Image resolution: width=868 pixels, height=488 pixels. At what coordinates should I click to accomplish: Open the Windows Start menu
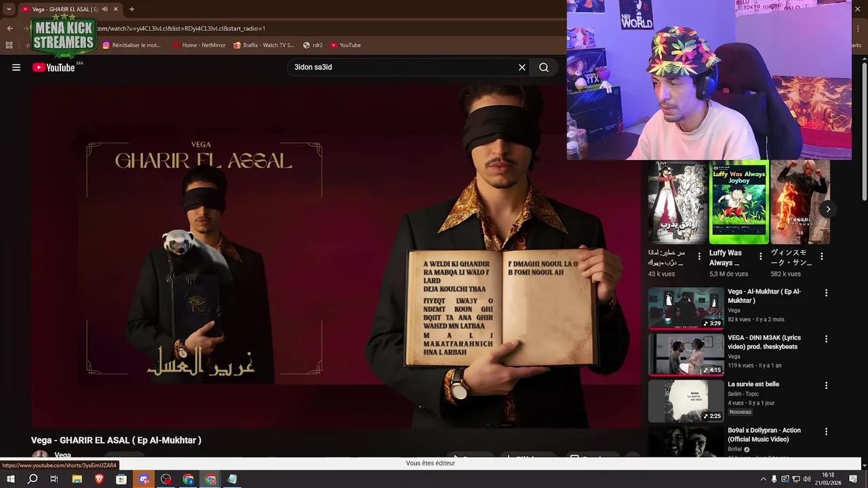(x=11, y=479)
